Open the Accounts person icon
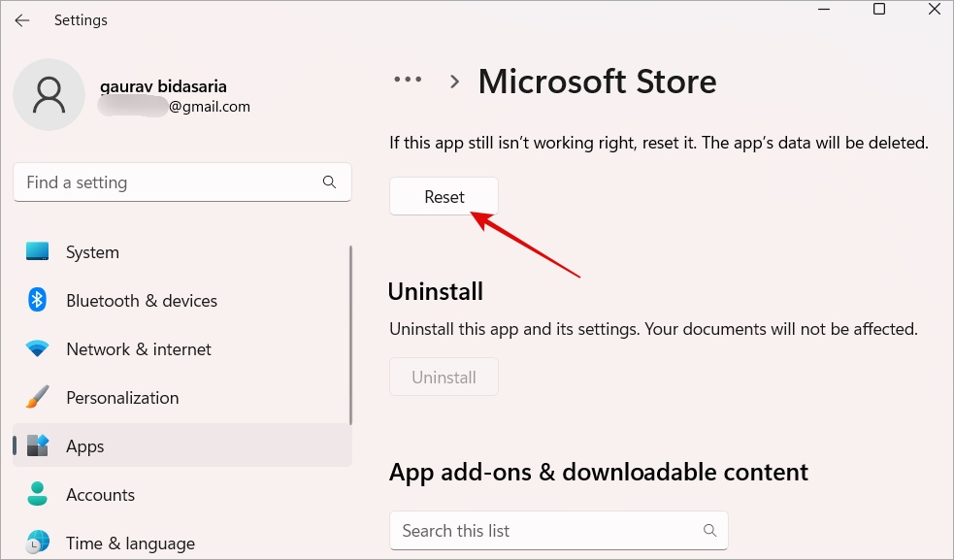This screenshot has height=560, width=954. (x=38, y=495)
